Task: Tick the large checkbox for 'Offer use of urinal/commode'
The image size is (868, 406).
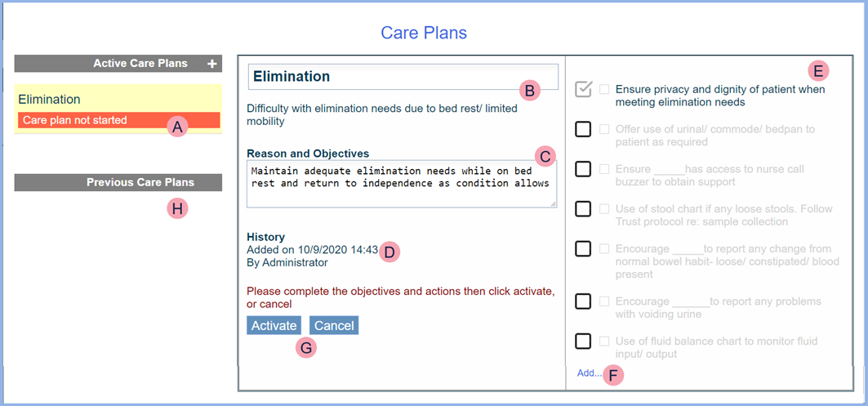Action: click(x=583, y=129)
